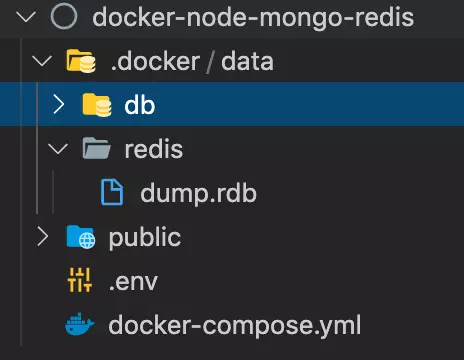The width and height of the screenshot is (464, 360).
Task: Expand the public folder chevron
Action: click(x=43, y=236)
